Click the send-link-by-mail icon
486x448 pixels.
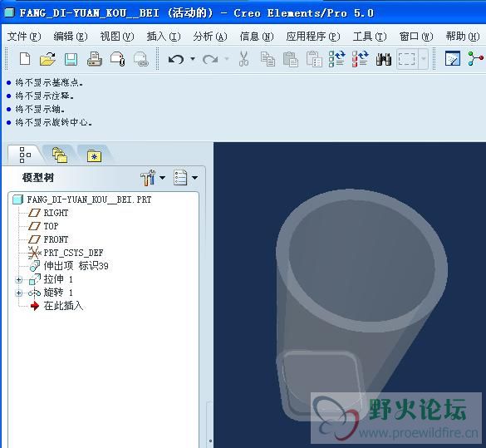click(141, 59)
